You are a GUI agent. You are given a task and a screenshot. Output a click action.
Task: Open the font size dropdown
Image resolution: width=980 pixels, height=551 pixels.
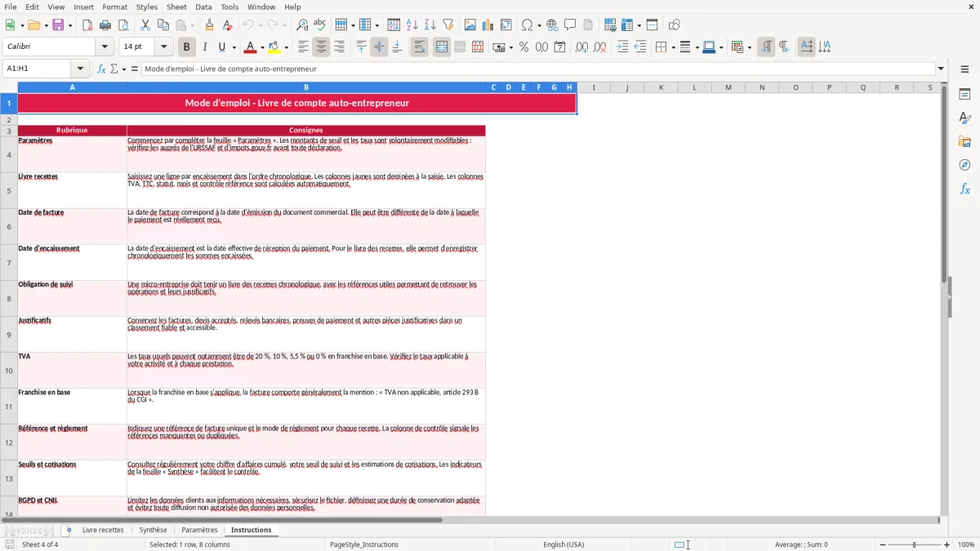pos(163,47)
